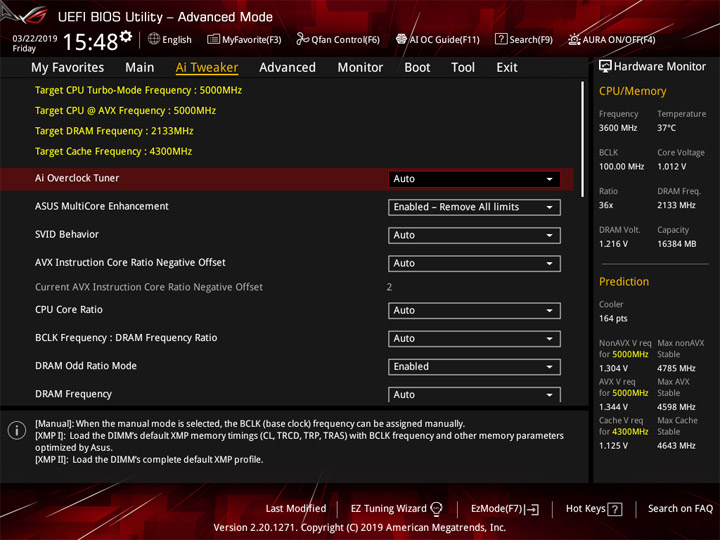Switch to Main tab
This screenshot has width=720, height=540.
(140, 68)
